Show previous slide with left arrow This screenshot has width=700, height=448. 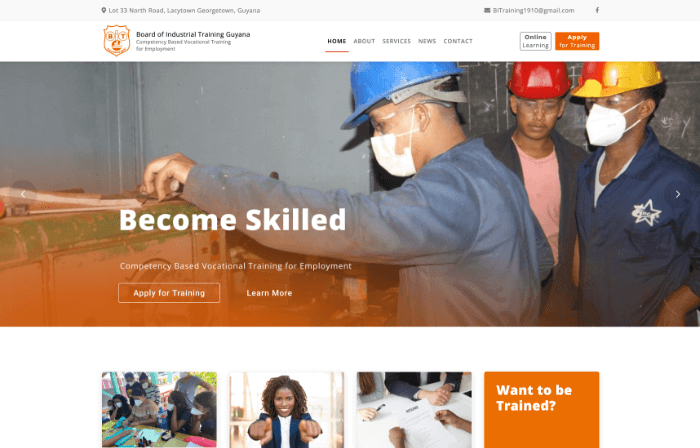[x=23, y=194]
